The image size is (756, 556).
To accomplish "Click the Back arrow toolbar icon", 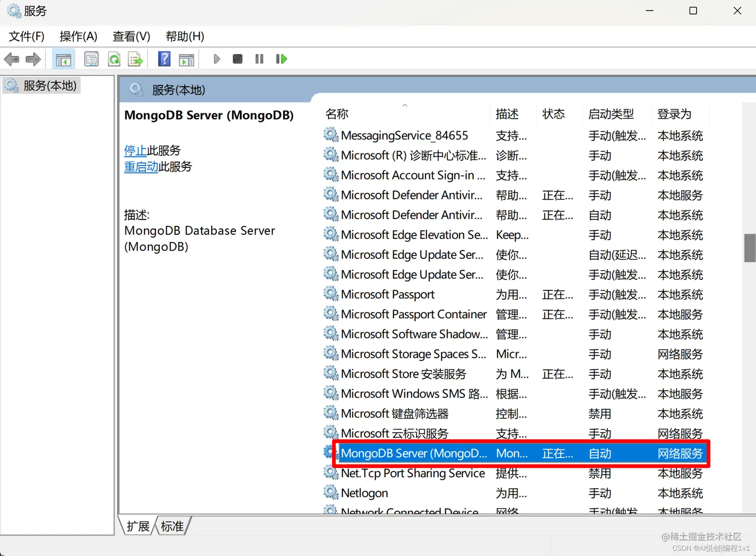I will pos(11,59).
